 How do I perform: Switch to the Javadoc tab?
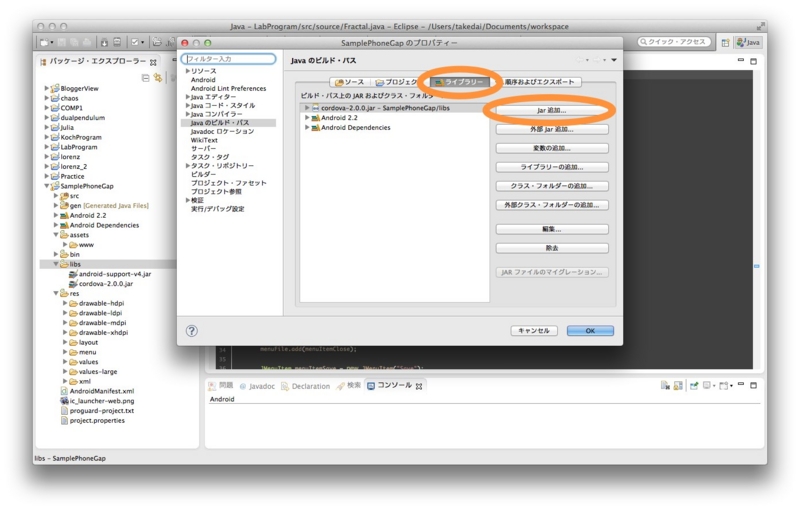pyautogui.click(x=257, y=387)
